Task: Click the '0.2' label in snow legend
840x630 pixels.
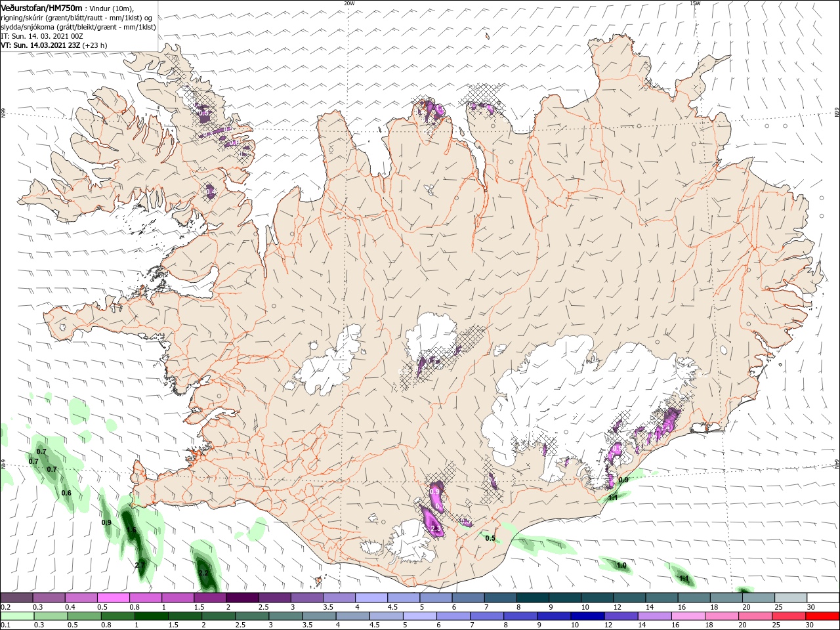Action: pyautogui.click(x=5, y=607)
